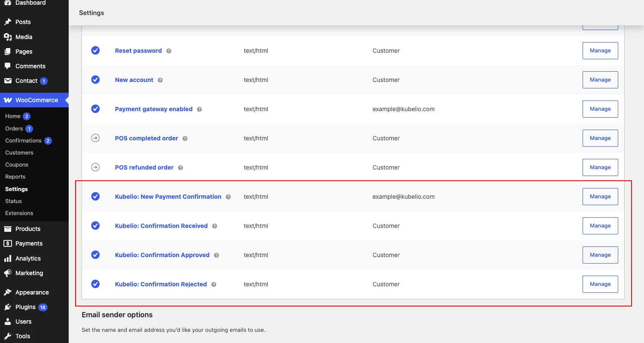Click the Posts pin icon in sidebar
Screen dimensions: 644x343
[x=8, y=22]
